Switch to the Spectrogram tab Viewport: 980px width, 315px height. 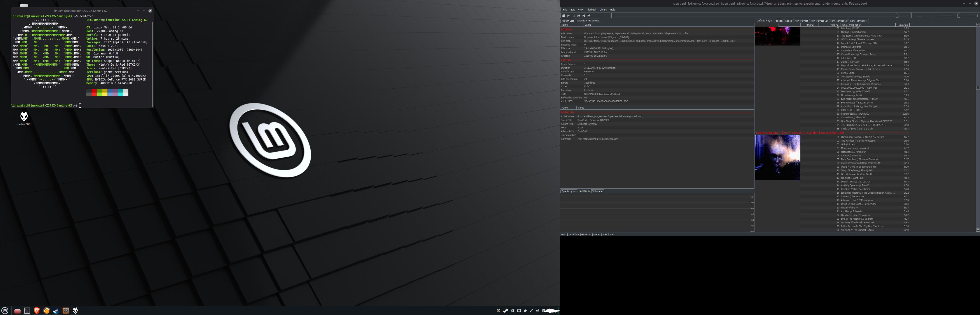(569, 191)
